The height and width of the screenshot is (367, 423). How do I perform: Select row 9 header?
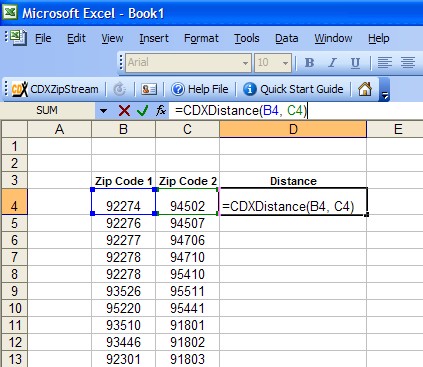14,291
